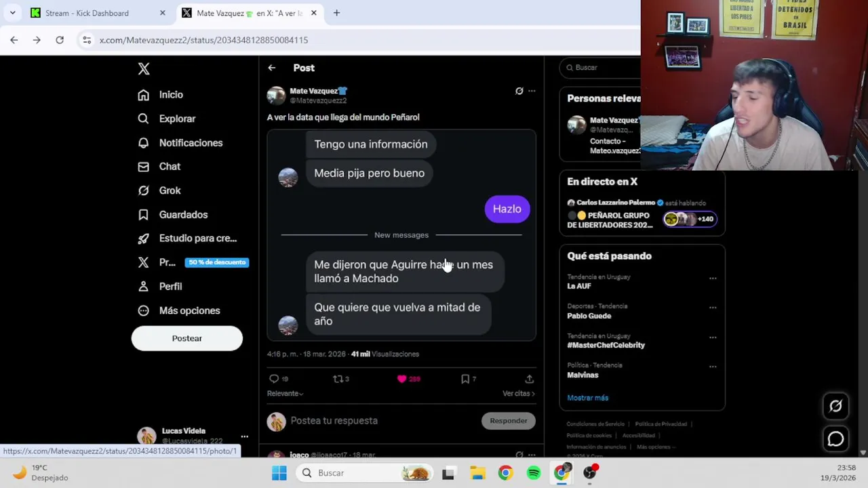Reload the page with the refresh icon
Image resolution: width=868 pixels, height=488 pixels.
click(60, 40)
